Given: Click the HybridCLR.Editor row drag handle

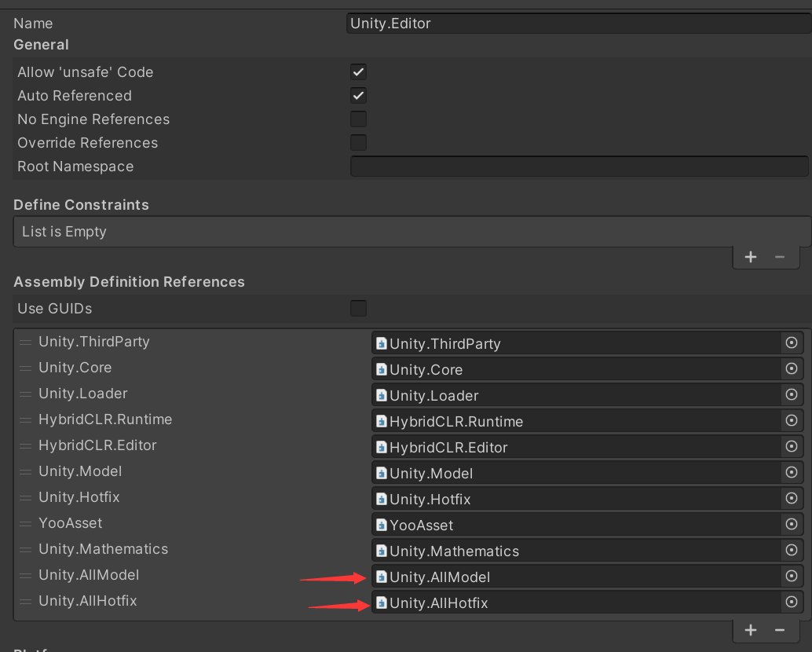Looking at the screenshot, I should click(x=25, y=446).
